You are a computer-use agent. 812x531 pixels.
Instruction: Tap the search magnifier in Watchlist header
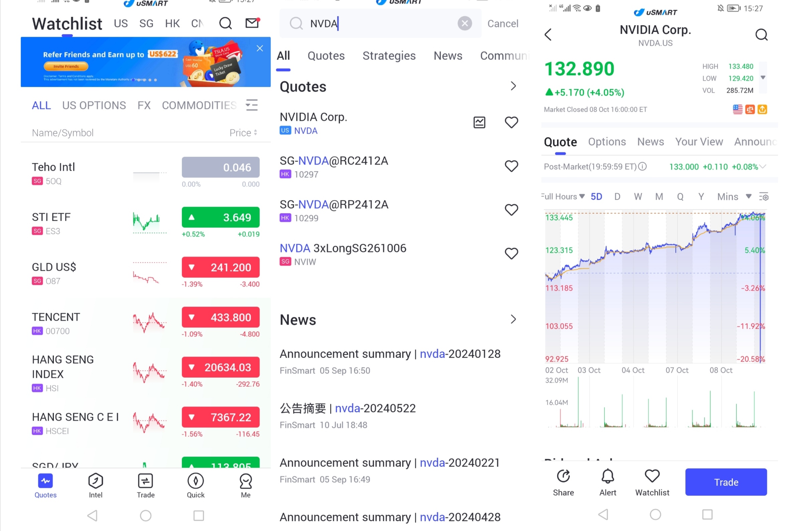pos(225,23)
